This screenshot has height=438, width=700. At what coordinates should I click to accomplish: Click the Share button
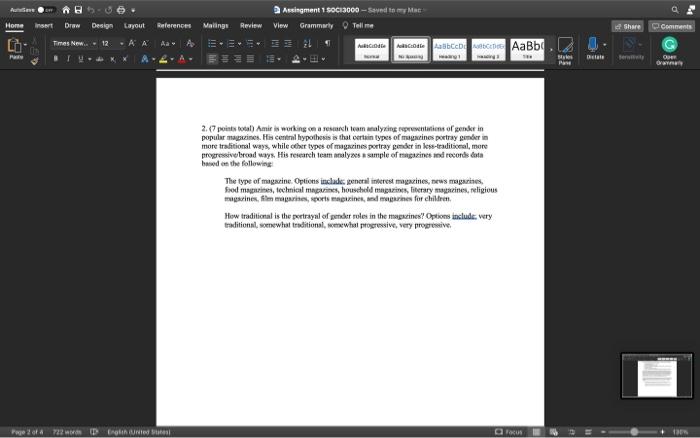coord(627,26)
